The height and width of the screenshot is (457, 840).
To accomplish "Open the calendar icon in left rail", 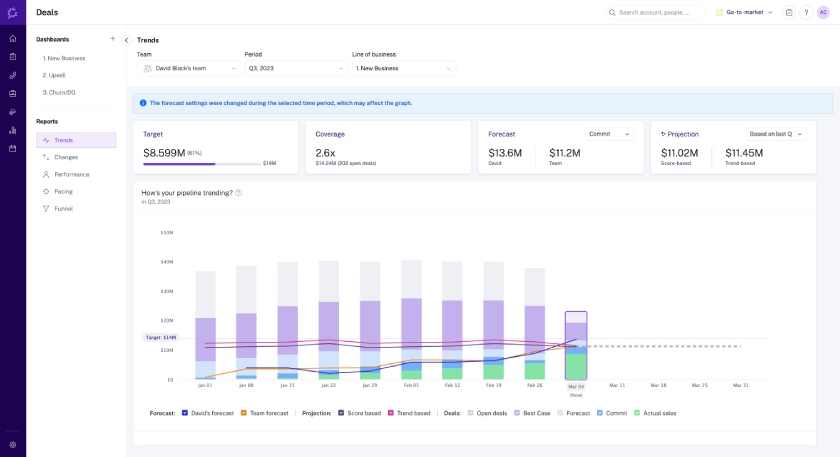I will pyautogui.click(x=13, y=148).
